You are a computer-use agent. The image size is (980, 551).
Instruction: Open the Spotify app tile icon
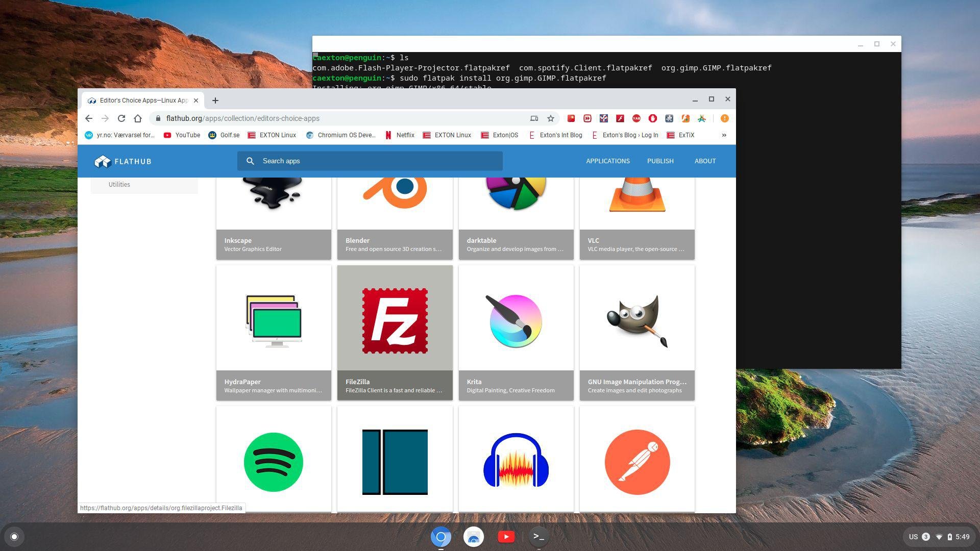tap(274, 462)
